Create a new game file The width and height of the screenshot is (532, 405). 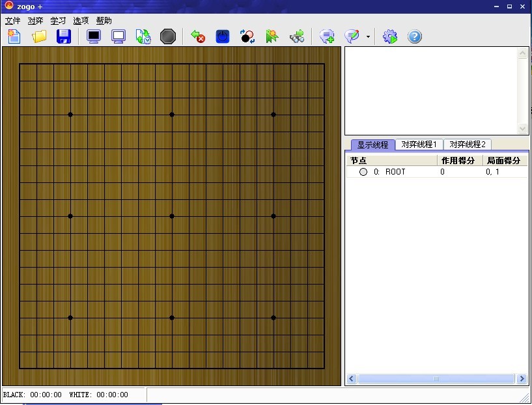pyautogui.click(x=14, y=36)
